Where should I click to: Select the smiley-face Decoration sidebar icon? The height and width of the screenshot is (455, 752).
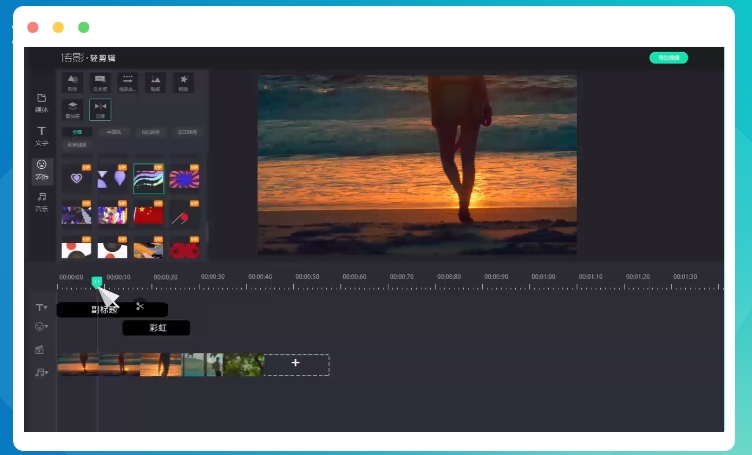coord(41,167)
